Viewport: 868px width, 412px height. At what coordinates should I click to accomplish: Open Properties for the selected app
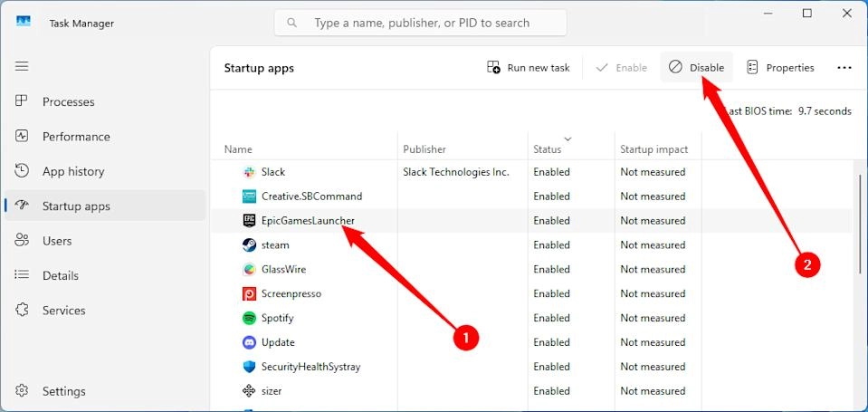(780, 68)
